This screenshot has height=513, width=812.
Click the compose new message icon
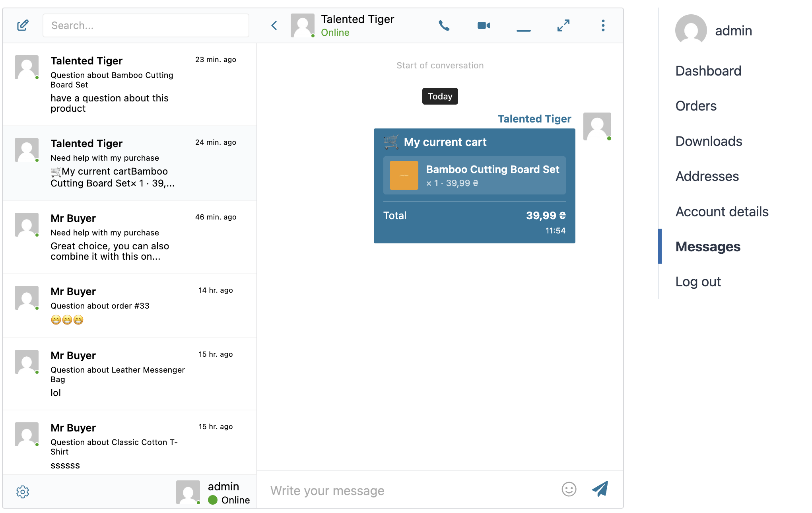tap(23, 25)
